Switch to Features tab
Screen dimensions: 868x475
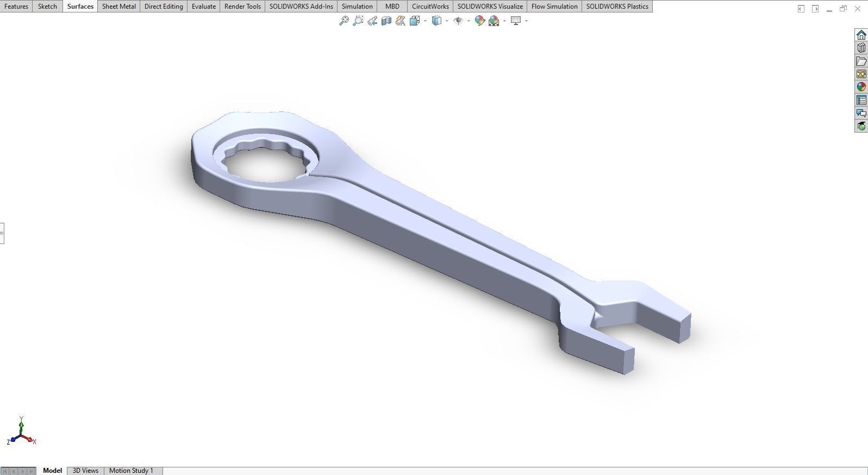[16, 6]
